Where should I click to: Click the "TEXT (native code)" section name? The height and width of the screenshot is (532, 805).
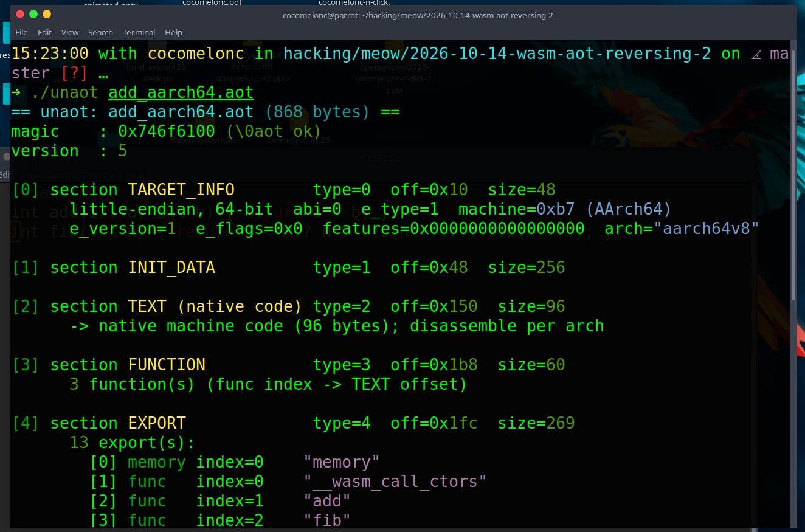coord(215,307)
